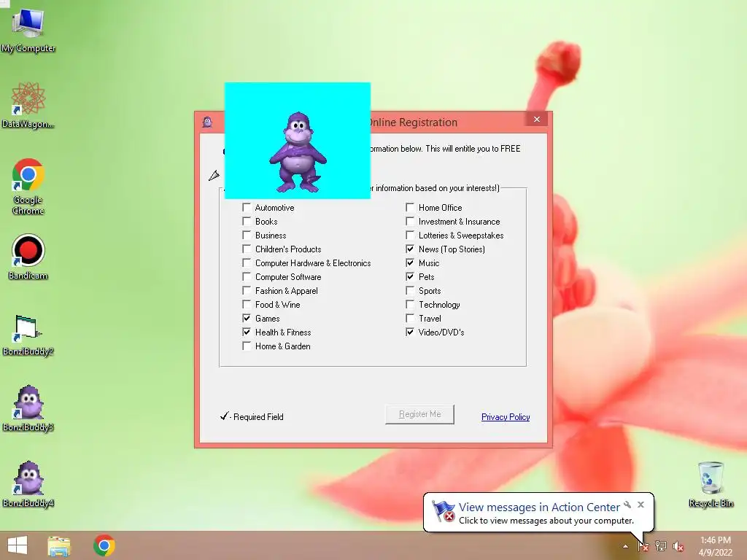
Task: Check the Home & Garden checkbox
Action: click(247, 346)
